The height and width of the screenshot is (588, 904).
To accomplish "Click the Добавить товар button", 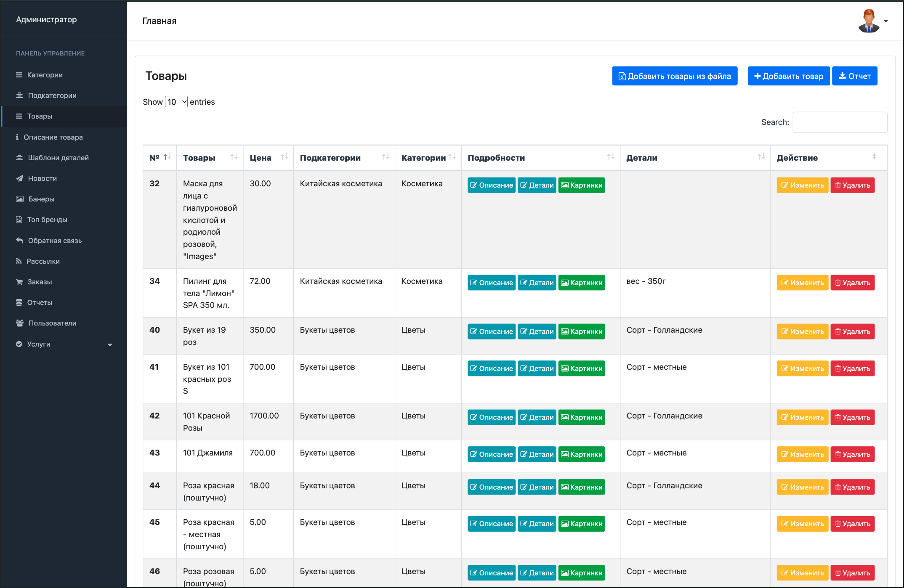I will pos(789,76).
